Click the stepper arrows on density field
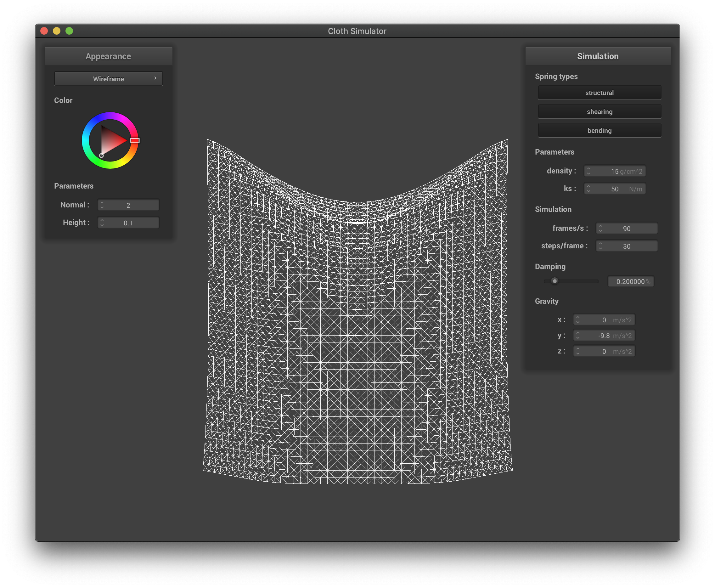The image size is (715, 588). pyautogui.click(x=588, y=171)
